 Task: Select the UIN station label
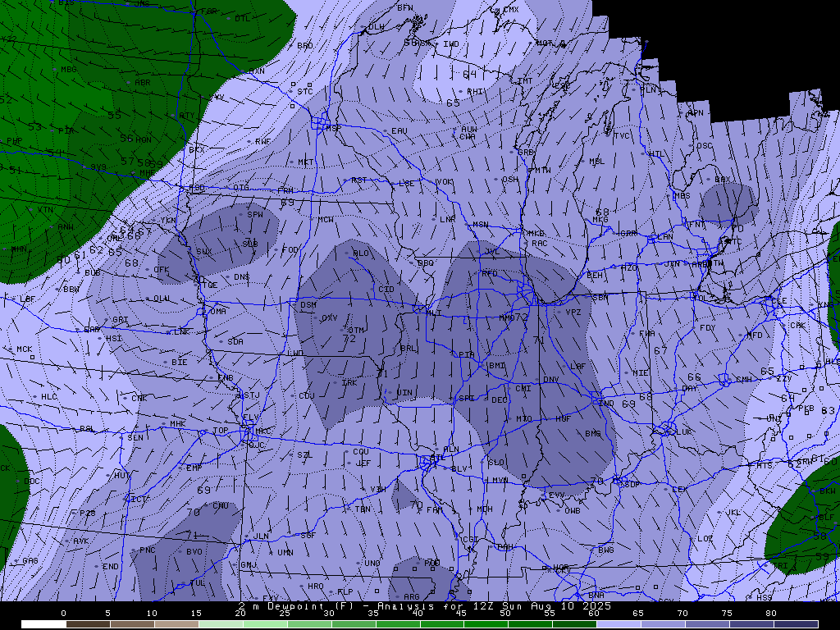click(x=404, y=393)
